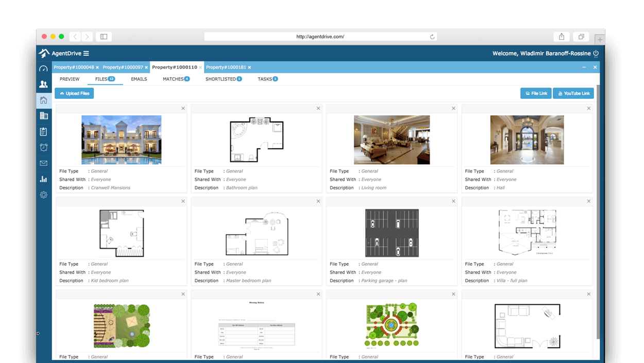Close the Property#1000048 tab
This screenshot has height=363, width=644.
click(97, 67)
